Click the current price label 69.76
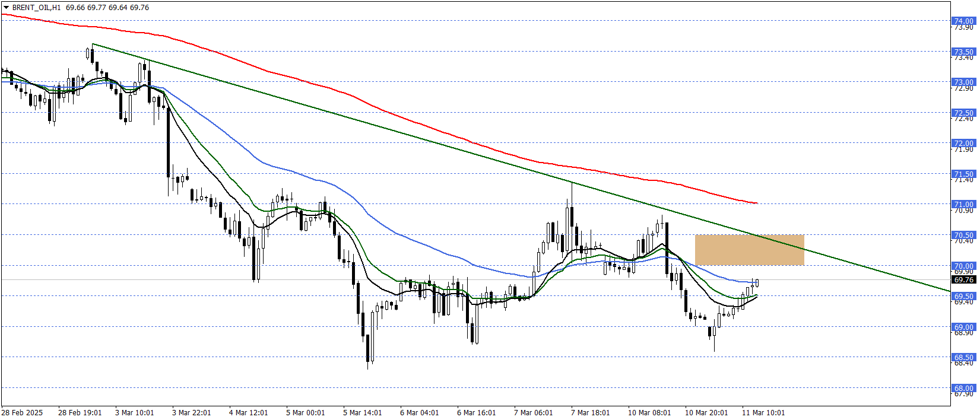This screenshot has width=980, height=420. click(963, 279)
